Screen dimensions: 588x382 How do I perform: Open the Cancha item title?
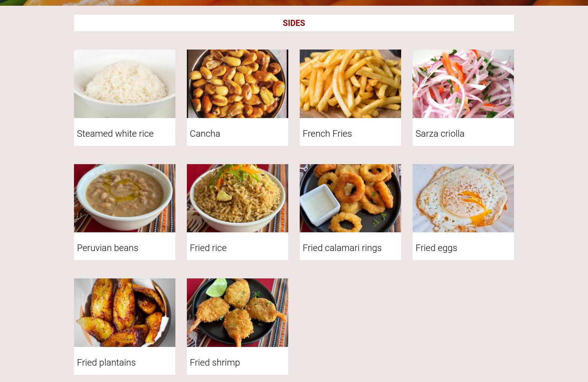[x=205, y=134]
